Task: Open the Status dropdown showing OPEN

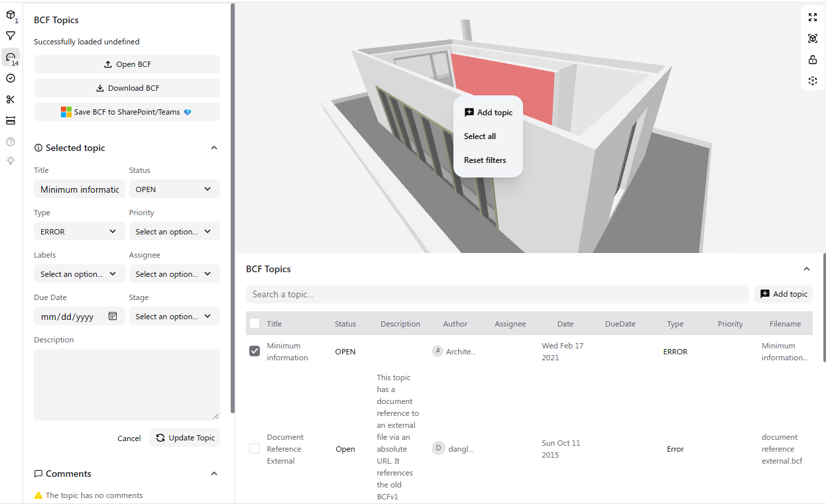Action: coord(174,189)
